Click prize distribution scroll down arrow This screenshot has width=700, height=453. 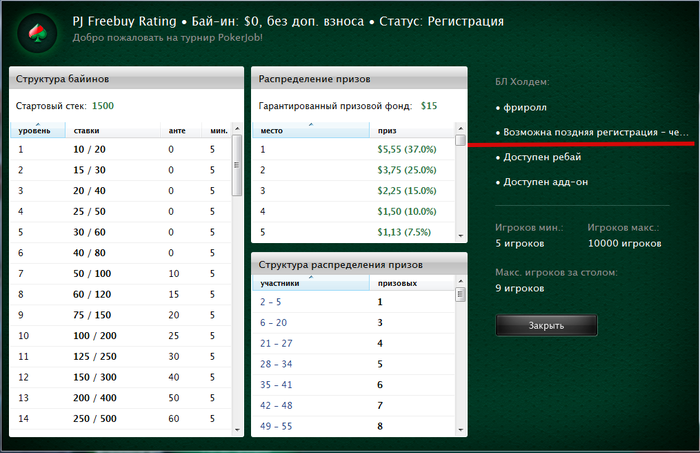pos(460,236)
